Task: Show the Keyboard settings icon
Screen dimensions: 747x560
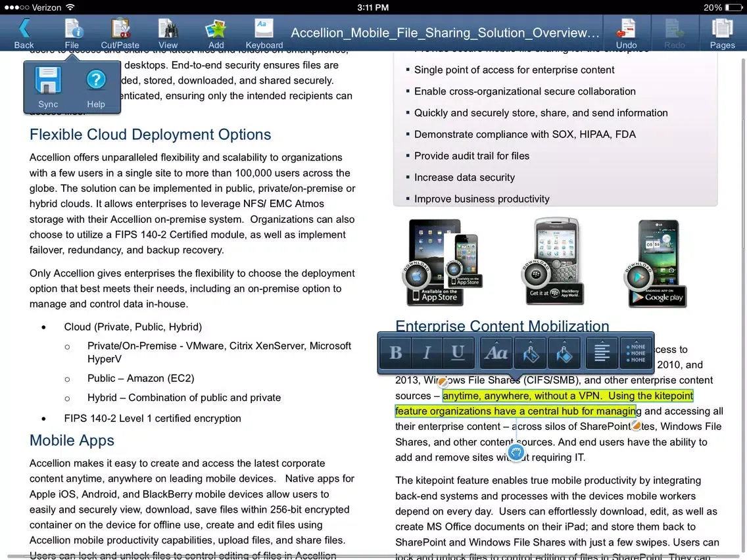Action: [264, 31]
